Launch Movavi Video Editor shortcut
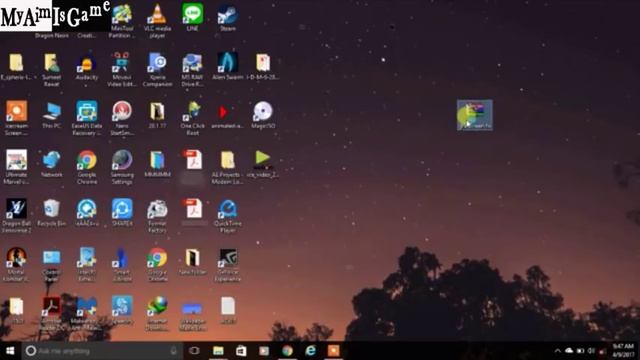The width and height of the screenshot is (640, 360). pyautogui.click(x=122, y=69)
